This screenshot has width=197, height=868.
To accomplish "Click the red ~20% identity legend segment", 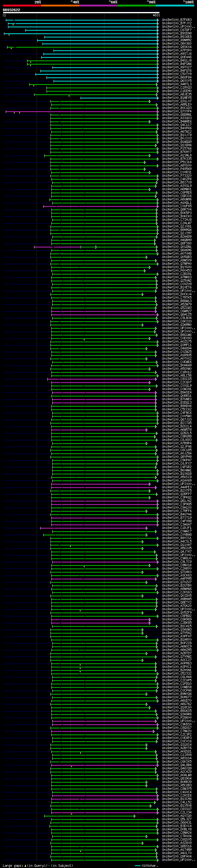I will click(x=22, y=6).
